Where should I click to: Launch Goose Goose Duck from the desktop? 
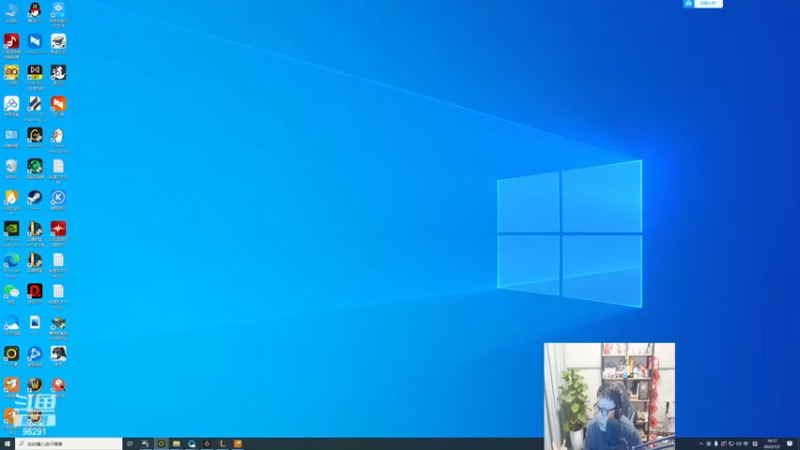coord(58,137)
